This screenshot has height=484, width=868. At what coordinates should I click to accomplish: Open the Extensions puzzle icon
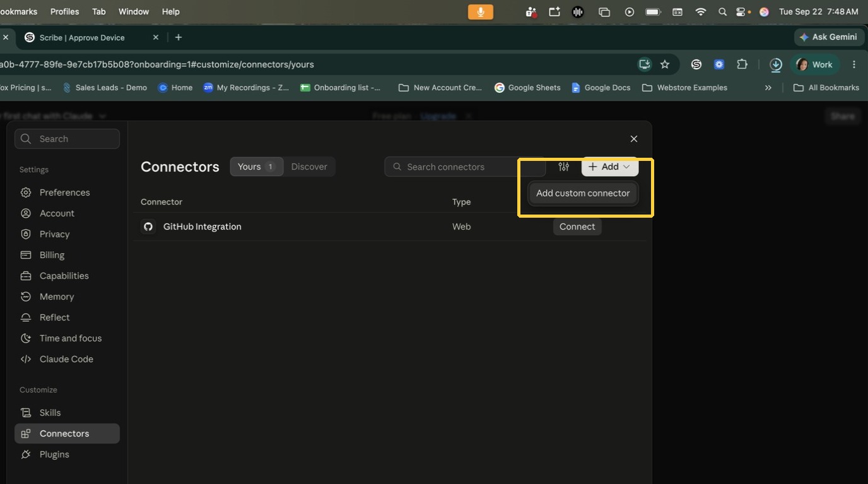tap(742, 64)
